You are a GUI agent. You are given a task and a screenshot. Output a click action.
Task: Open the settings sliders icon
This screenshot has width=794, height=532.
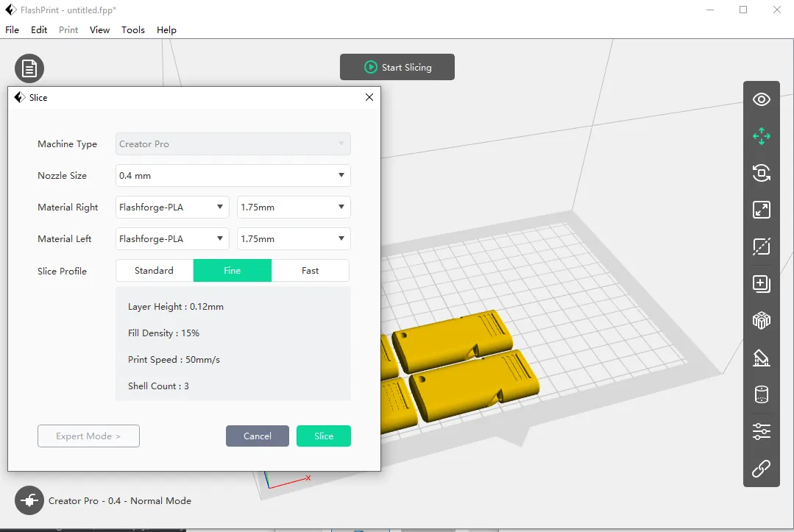(761, 431)
